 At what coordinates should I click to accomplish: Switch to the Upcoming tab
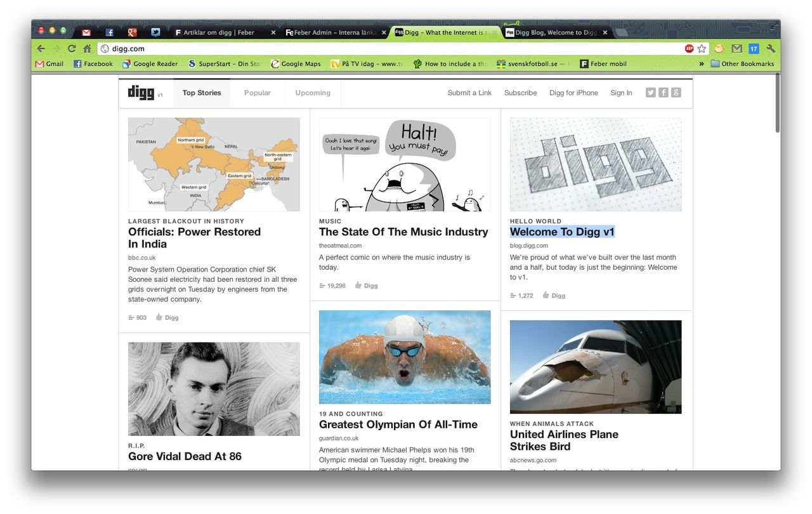pyautogui.click(x=313, y=93)
